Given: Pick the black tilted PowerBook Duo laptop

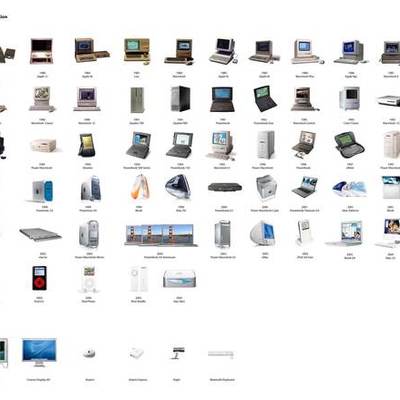Looking at the screenshot, I should point(265,99).
